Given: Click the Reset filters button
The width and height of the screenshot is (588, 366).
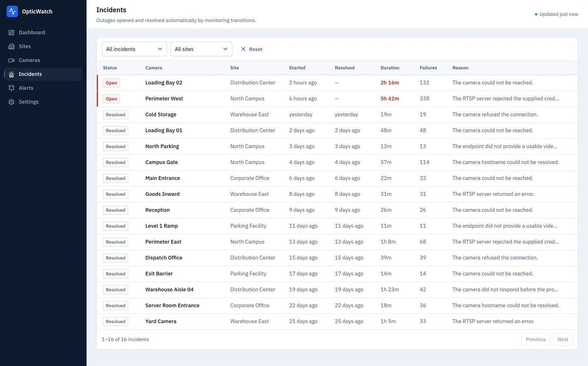Looking at the screenshot, I should [x=252, y=49].
